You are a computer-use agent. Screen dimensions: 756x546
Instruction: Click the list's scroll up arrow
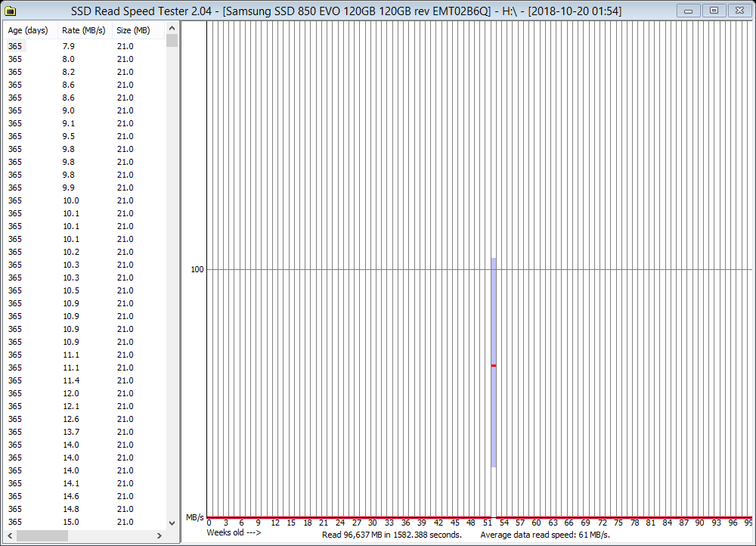pyautogui.click(x=172, y=29)
